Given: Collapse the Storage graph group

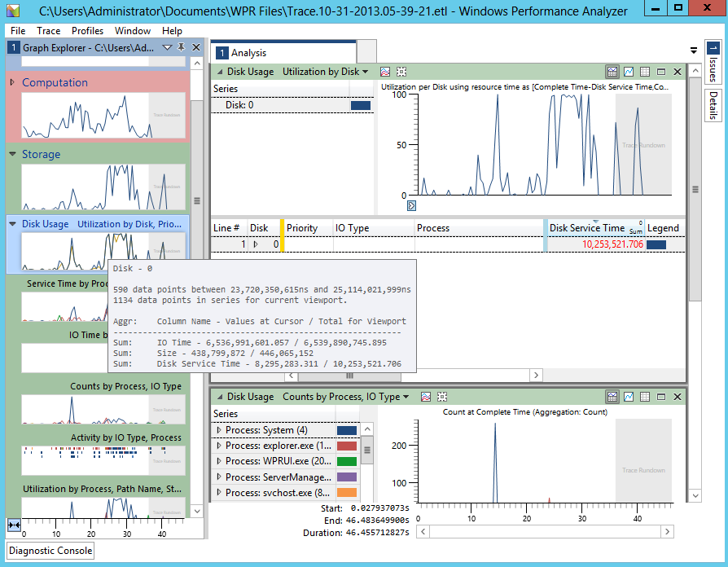Looking at the screenshot, I should coord(12,154).
